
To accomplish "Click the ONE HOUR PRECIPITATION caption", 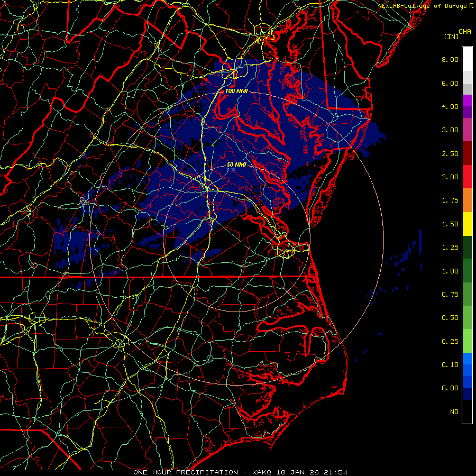I will pos(186,472).
